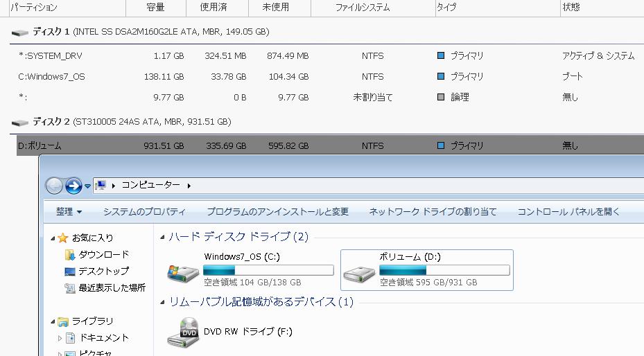Image resolution: width=644 pixels, height=356 pixels.
Task: Click the blue primary swatch for SYSTEM_DRV
Action: pos(441,55)
